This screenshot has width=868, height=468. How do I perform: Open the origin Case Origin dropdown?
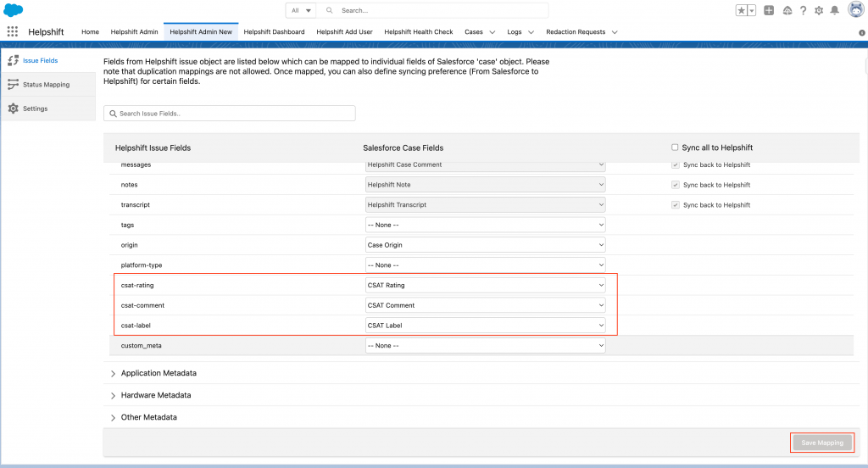[485, 245]
